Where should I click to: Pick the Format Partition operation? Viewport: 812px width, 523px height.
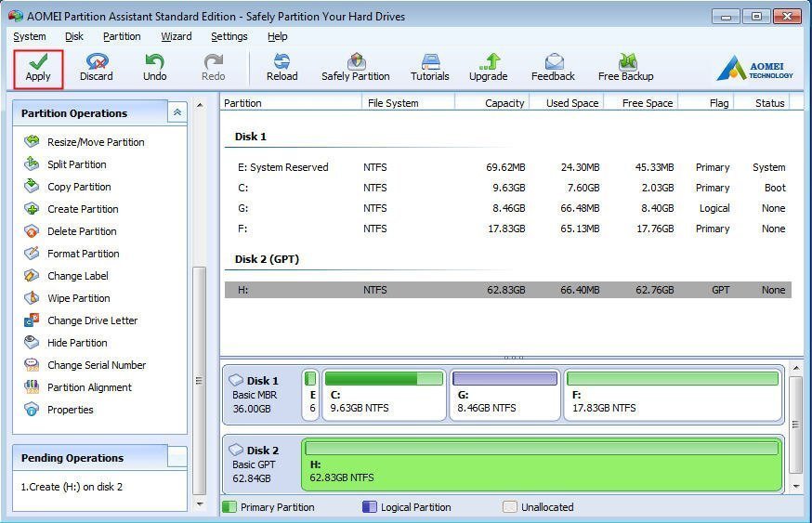(72, 254)
